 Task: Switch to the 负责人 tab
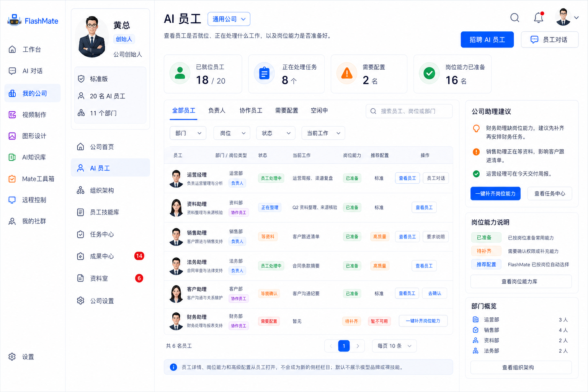(x=217, y=111)
